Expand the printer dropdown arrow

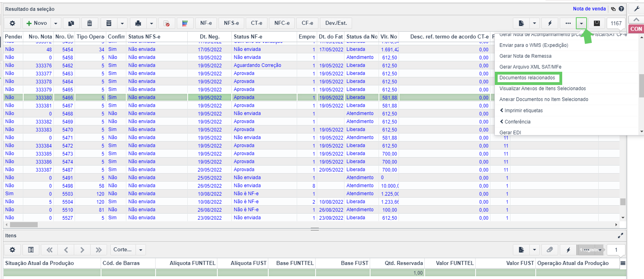(151, 23)
